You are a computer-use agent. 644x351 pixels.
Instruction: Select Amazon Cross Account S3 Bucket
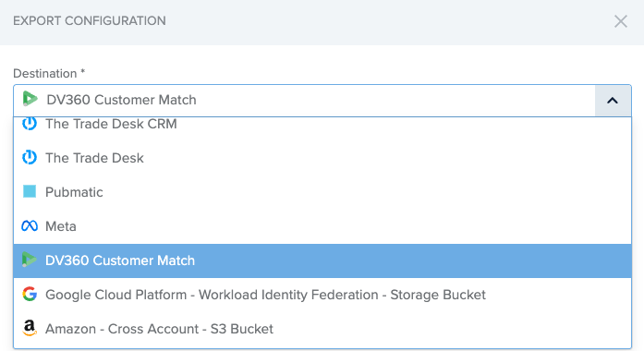tap(322, 329)
